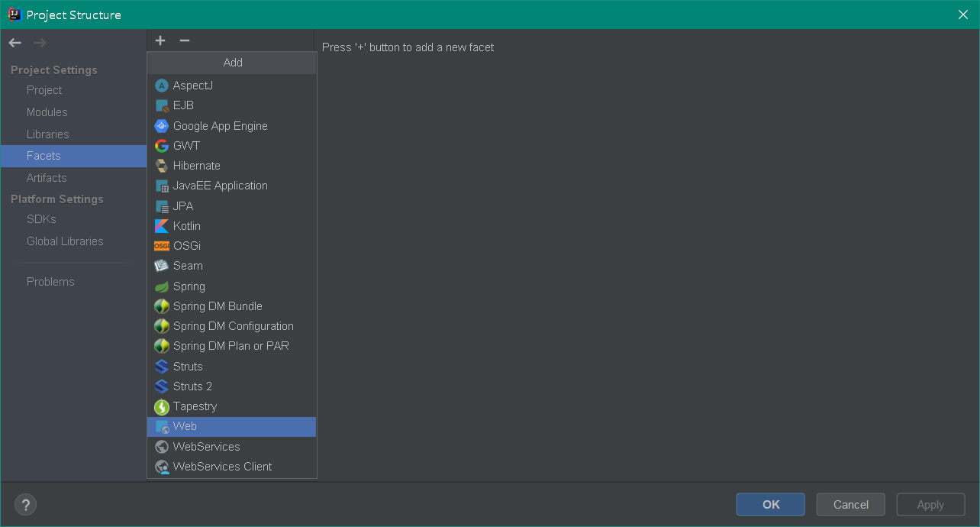Click the IntelliJ IDEA title bar icon

click(x=15, y=15)
